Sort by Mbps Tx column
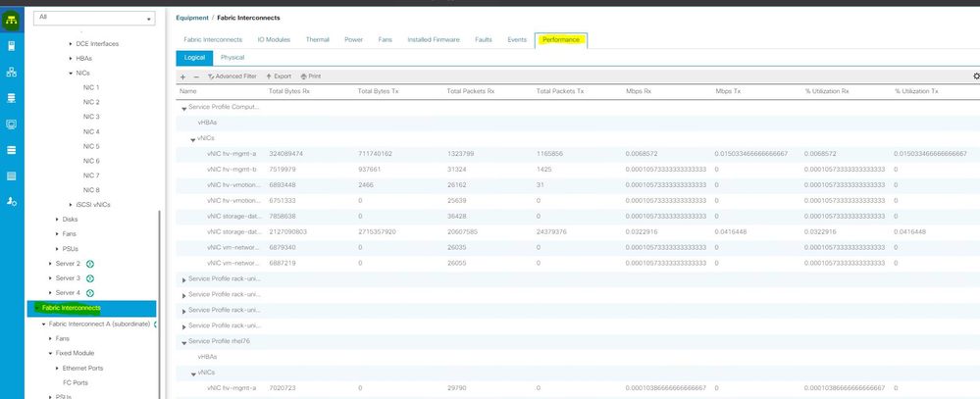The image size is (980, 399). (x=728, y=91)
